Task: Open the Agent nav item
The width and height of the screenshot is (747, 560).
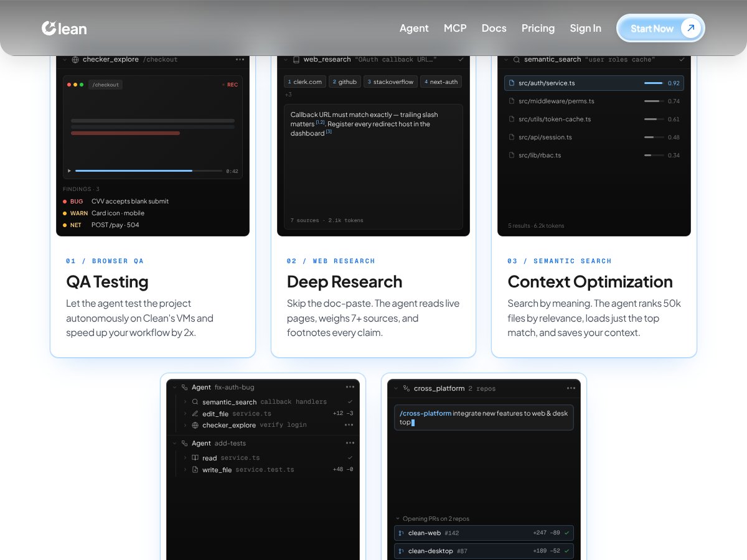Action: tap(414, 28)
